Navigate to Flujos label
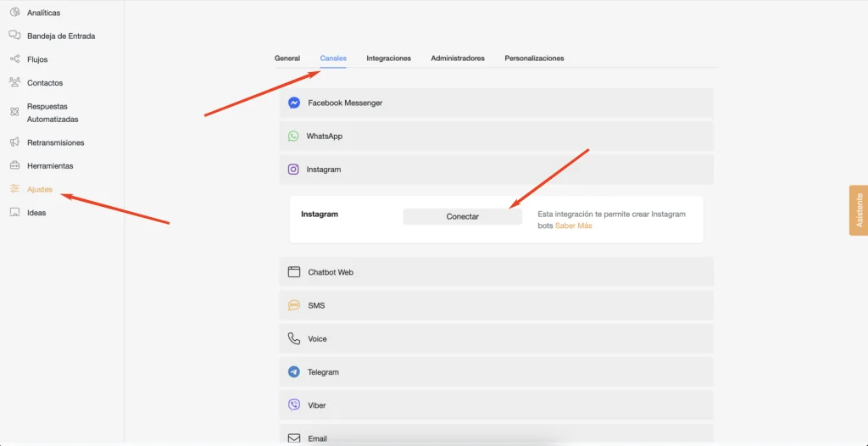 (x=37, y=59)
